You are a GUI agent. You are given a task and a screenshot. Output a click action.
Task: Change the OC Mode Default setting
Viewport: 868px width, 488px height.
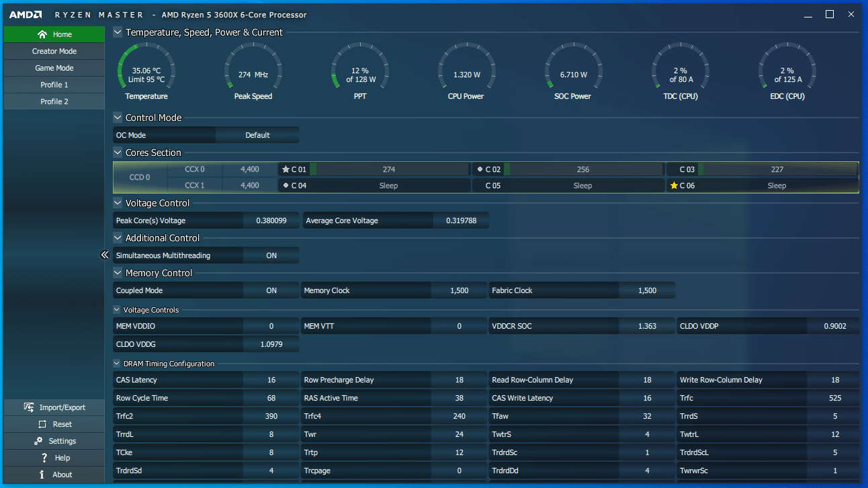tap(257, 135)
